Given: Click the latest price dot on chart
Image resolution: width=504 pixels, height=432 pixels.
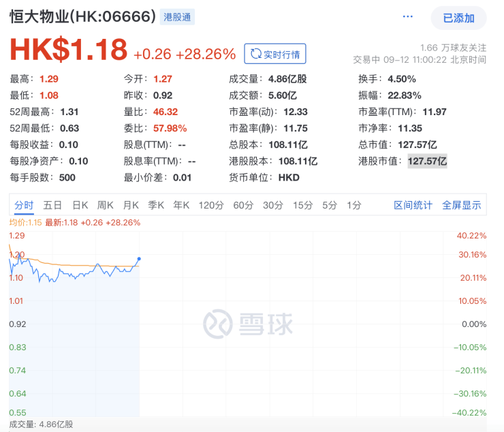Looking at the screenshot, I should click(x=139, y=259).
